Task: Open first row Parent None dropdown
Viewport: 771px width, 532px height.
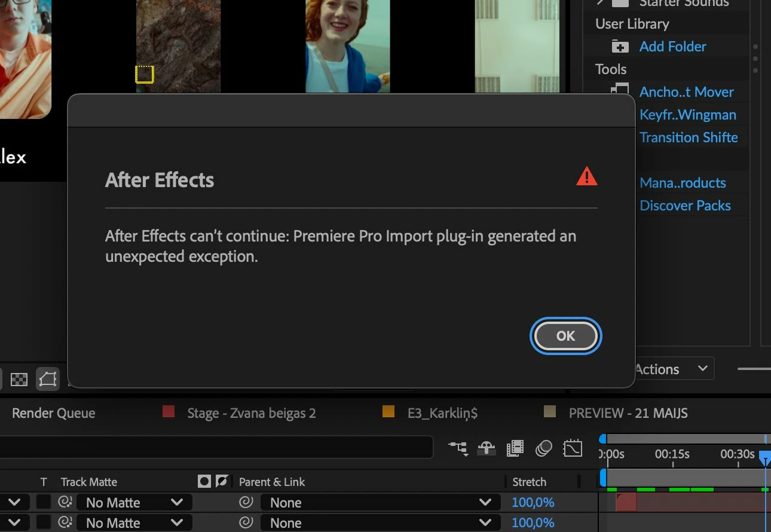Action: pyautogui.click(x=380, y=502)
